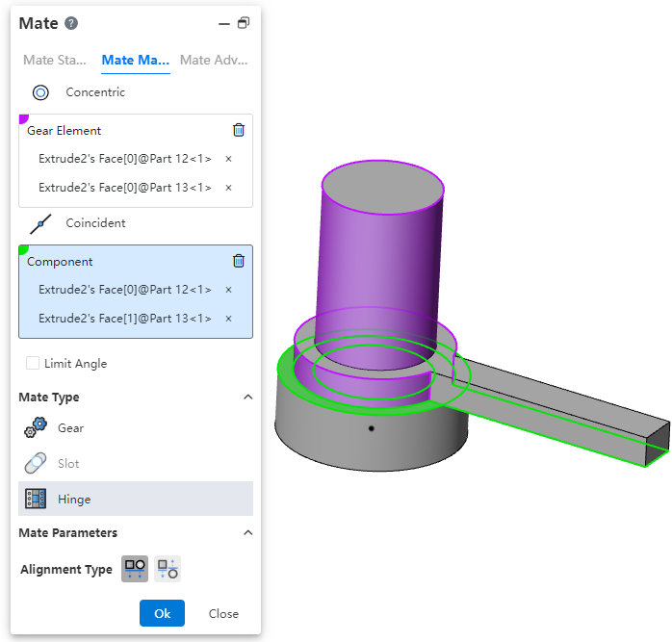Click the Concentric mate icon
The height and width of the screenshot is (642, 672).
(x=40, y=92)
